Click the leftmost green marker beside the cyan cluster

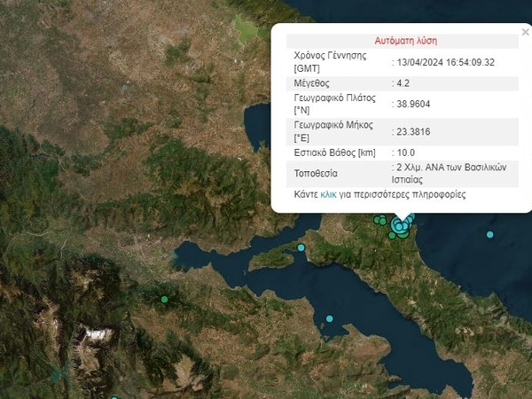point(378,221)
